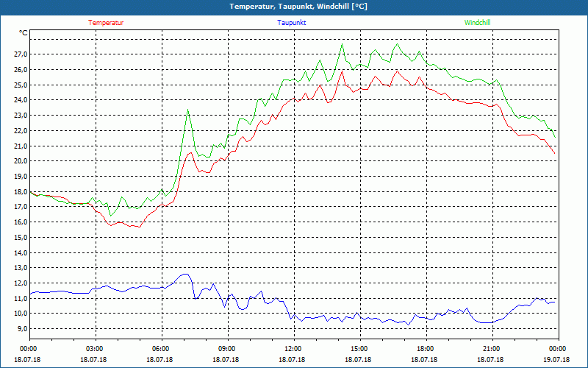Screen dimensions: 588x368
Task: Click the 16,0 y-axis value
Action: (21, 222)
